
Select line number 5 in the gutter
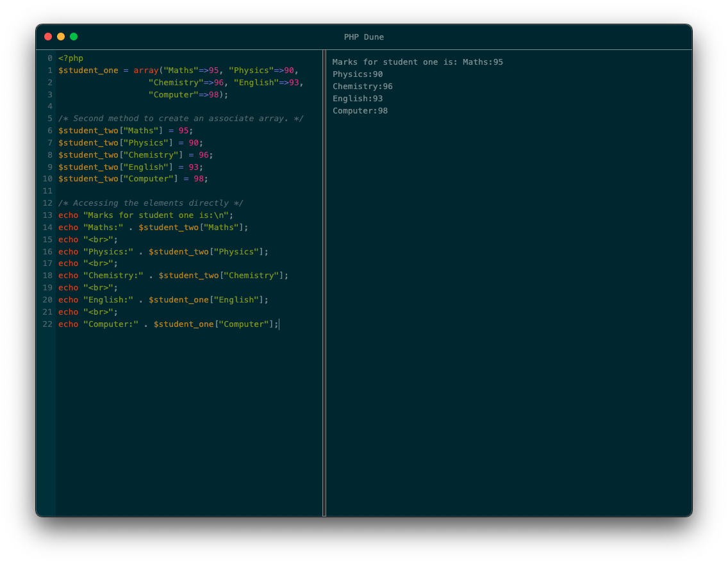49,119
